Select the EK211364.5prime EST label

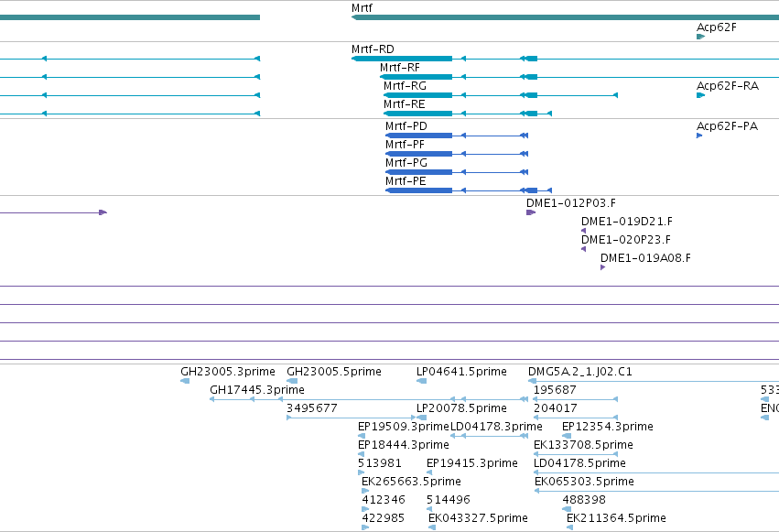(x=616, y=518)
